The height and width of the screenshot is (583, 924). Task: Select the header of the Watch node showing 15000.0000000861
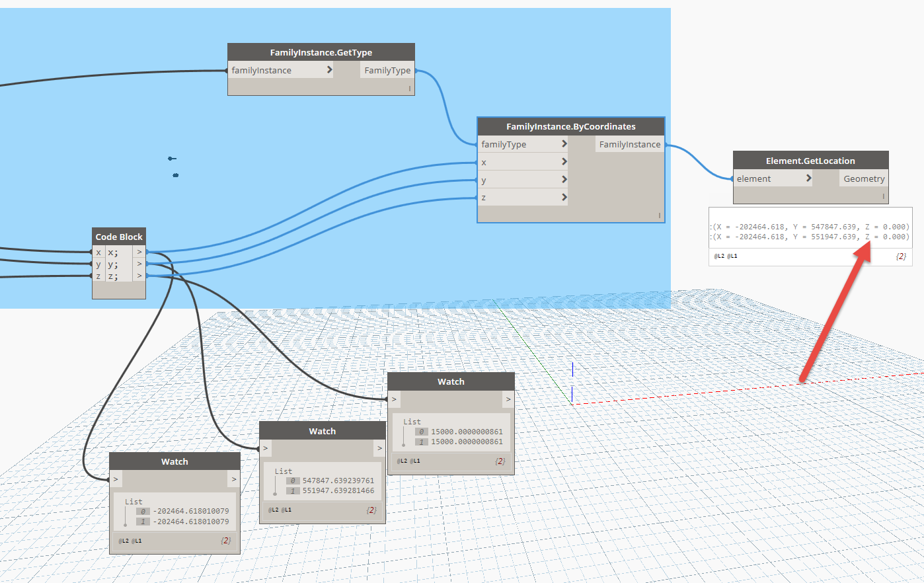coord(451,381)
